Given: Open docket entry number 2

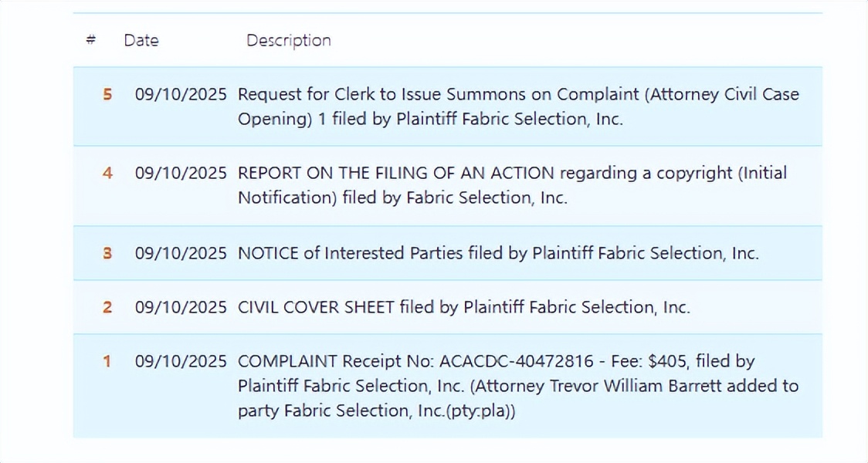Looking at the screenshot, I should 107,307.
